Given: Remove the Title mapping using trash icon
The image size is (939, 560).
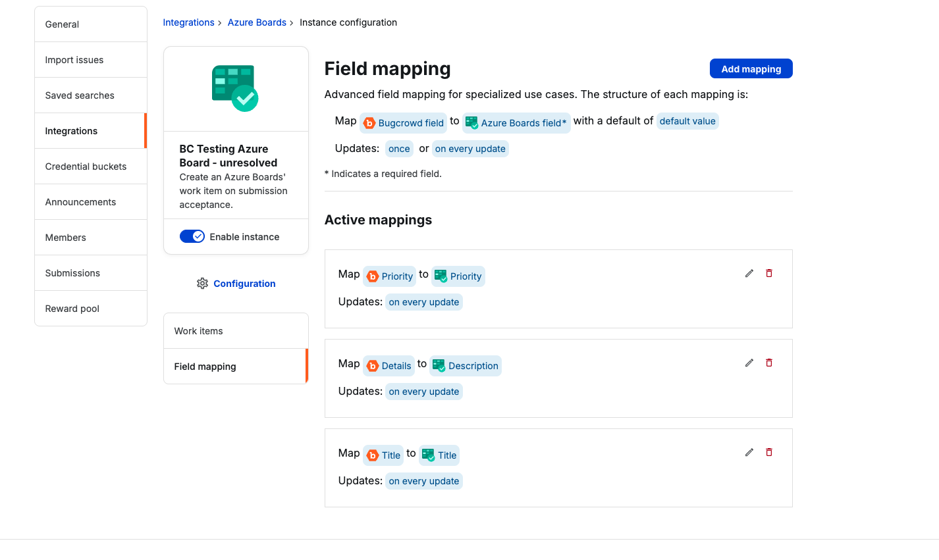Looking at the screenshot, I should [768, 453].
